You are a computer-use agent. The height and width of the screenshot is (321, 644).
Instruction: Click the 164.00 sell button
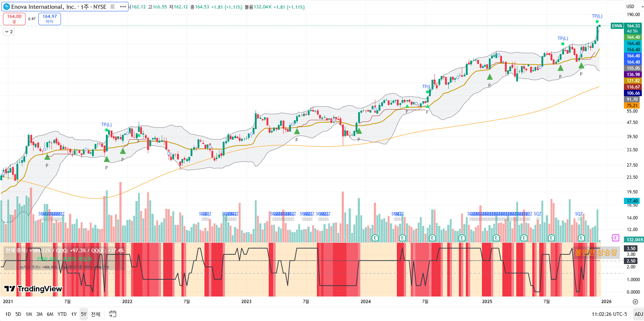click(x=14, y=19)
